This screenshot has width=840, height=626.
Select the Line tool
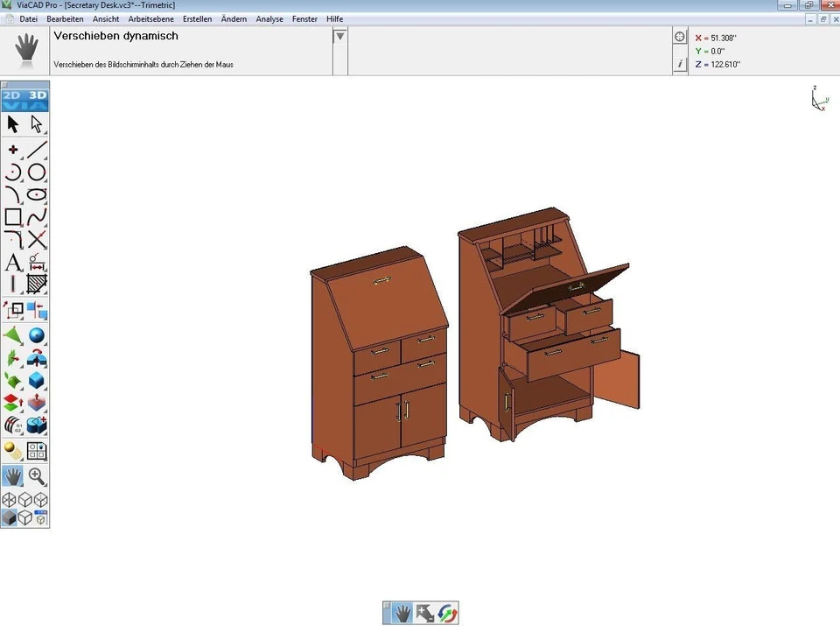(x=37, y=149)
